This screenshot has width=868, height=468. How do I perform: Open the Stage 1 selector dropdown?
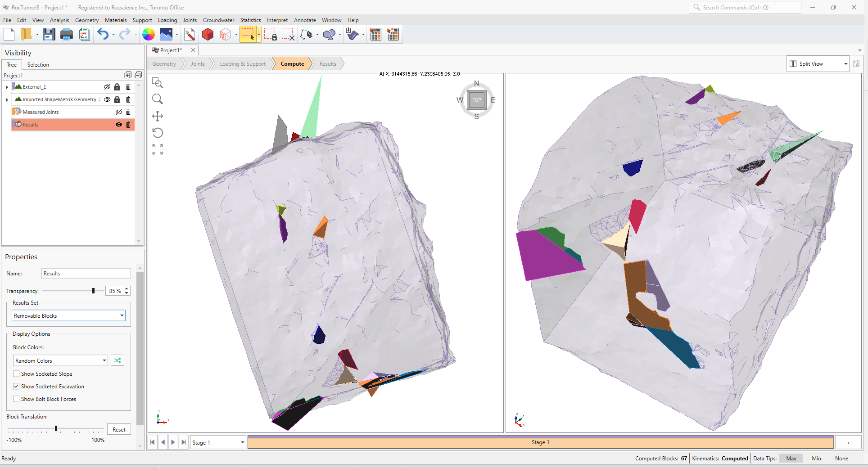pyautogui.click(x=218, y=442)
